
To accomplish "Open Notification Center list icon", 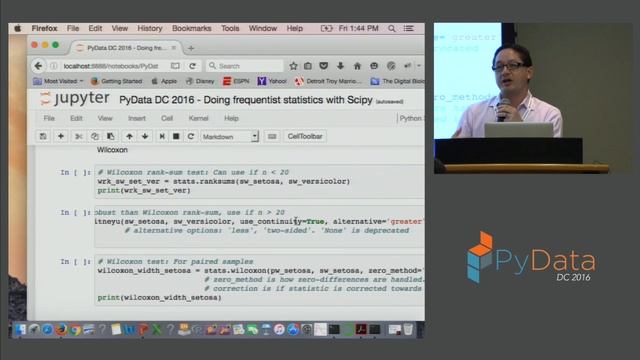I will [409, 28].
